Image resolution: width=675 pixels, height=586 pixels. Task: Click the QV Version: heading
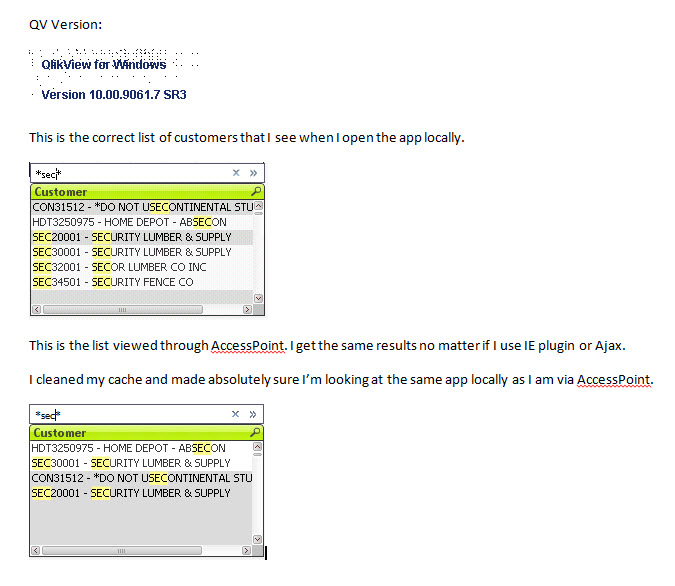point(65,25)
